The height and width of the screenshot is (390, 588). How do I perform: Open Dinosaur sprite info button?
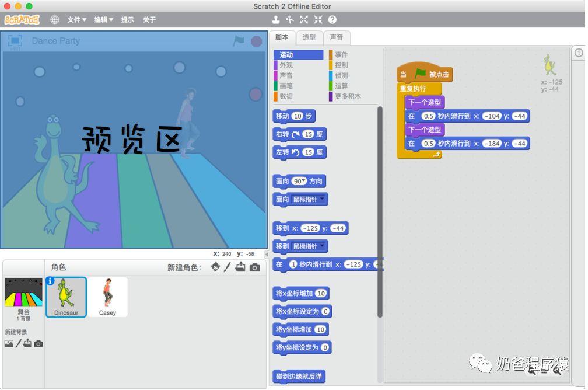click(x=50, y=281)
